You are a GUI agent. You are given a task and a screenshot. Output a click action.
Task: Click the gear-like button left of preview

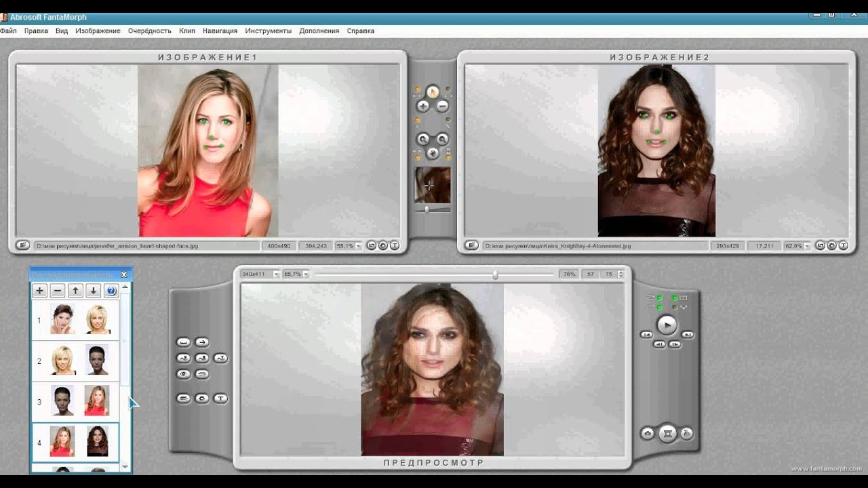[x=202, y=399]
